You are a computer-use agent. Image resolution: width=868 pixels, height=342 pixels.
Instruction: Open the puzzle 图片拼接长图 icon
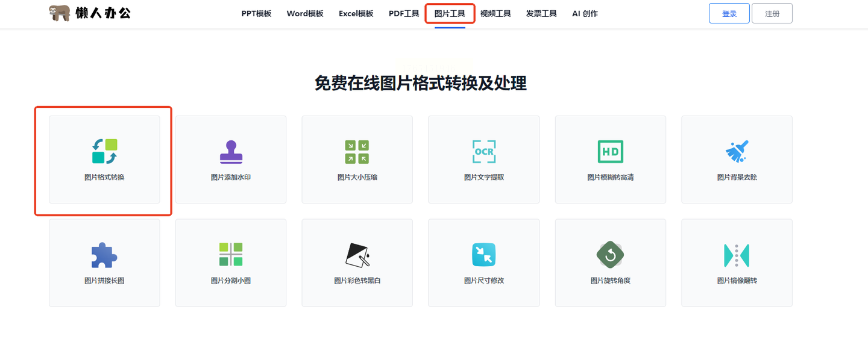[104, 255]
